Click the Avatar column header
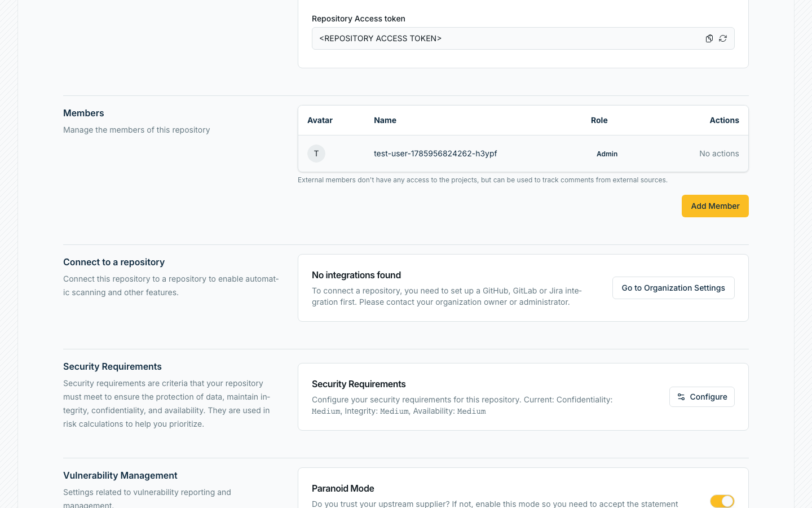This screenshot has width=812, height=508. (x=320, y=120)
